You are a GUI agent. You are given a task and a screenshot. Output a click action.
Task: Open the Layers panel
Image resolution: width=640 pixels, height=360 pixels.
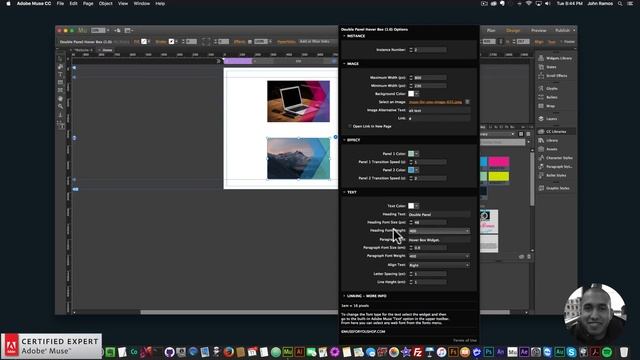tap(548, 119)
